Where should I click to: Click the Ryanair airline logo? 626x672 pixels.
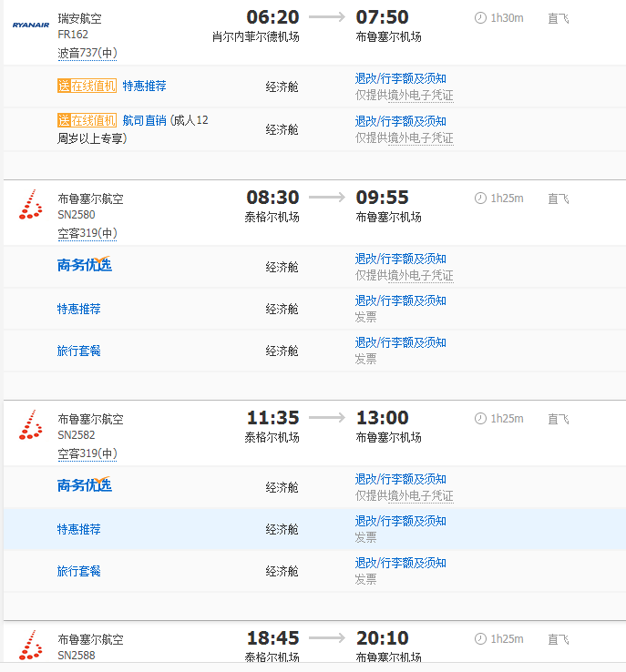click(x=30, y=25)
